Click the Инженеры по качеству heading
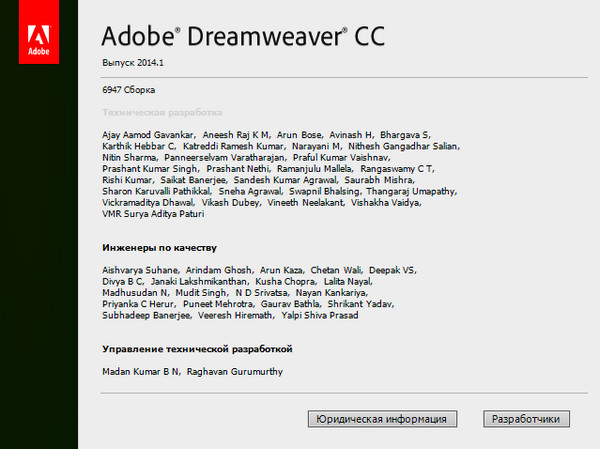600x449 pixels. (x=159, y=248)
